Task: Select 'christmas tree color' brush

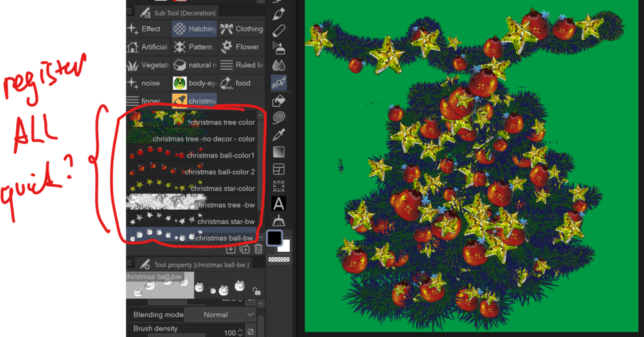Action: pos(191,120)
